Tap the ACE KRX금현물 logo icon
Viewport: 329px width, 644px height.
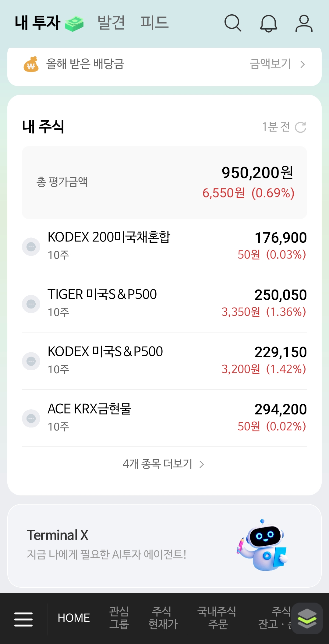pyautogui.click(x=31, y=418)
